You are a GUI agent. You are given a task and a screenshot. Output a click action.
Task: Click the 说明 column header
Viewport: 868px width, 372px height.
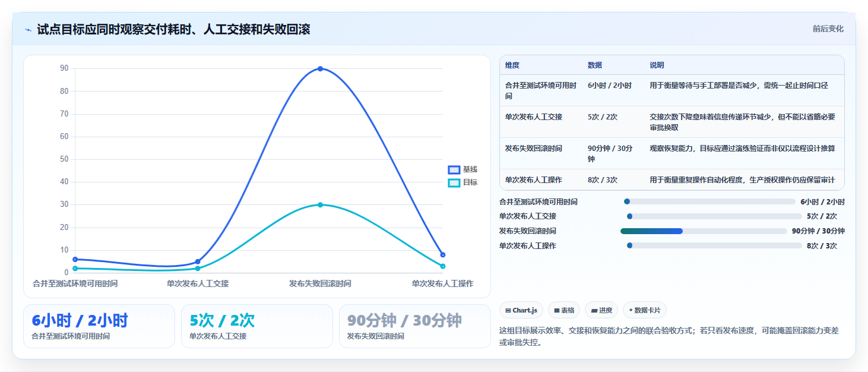(657, 65)
